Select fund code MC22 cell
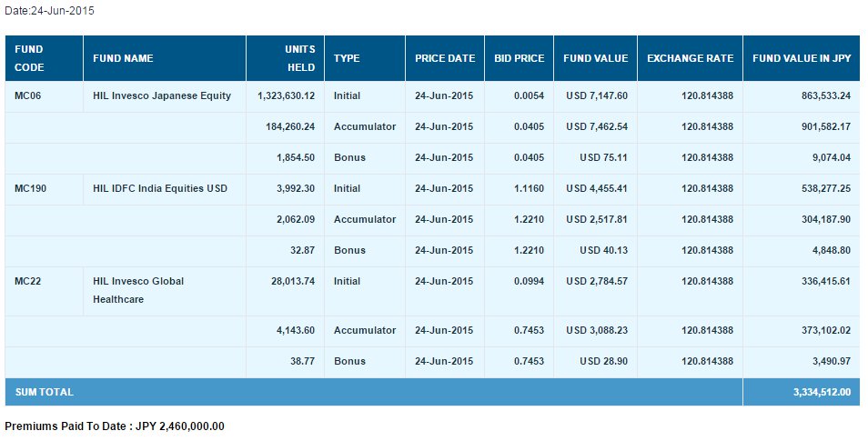This screenshot has width=868, height=441. [x=45, y=292]
